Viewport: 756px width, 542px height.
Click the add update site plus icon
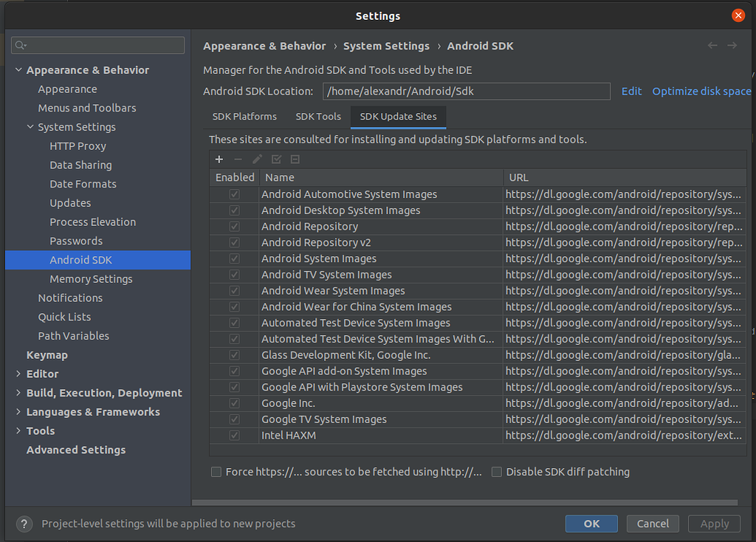click(219, 159)
